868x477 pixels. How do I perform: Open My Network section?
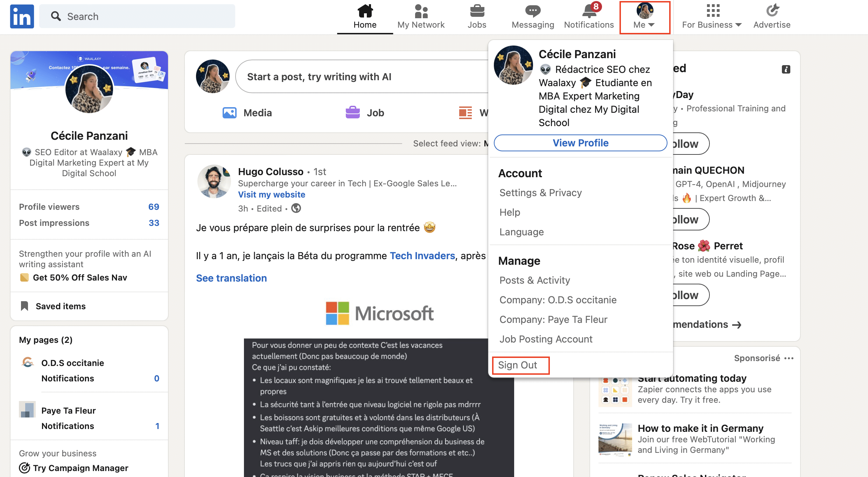420,16
